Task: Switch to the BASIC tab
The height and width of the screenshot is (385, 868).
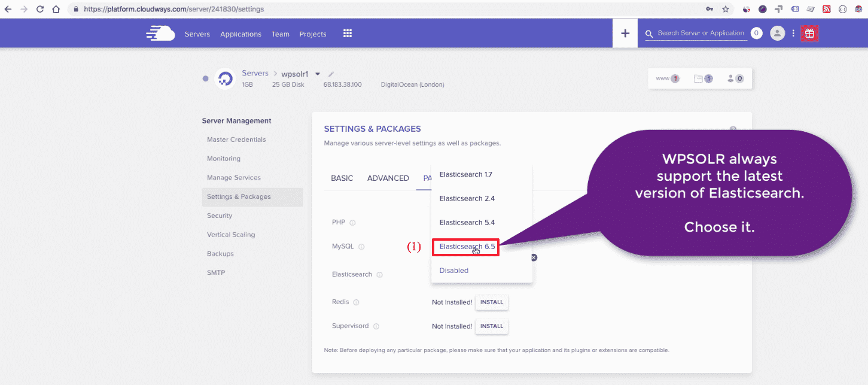Action: (342, 178)
